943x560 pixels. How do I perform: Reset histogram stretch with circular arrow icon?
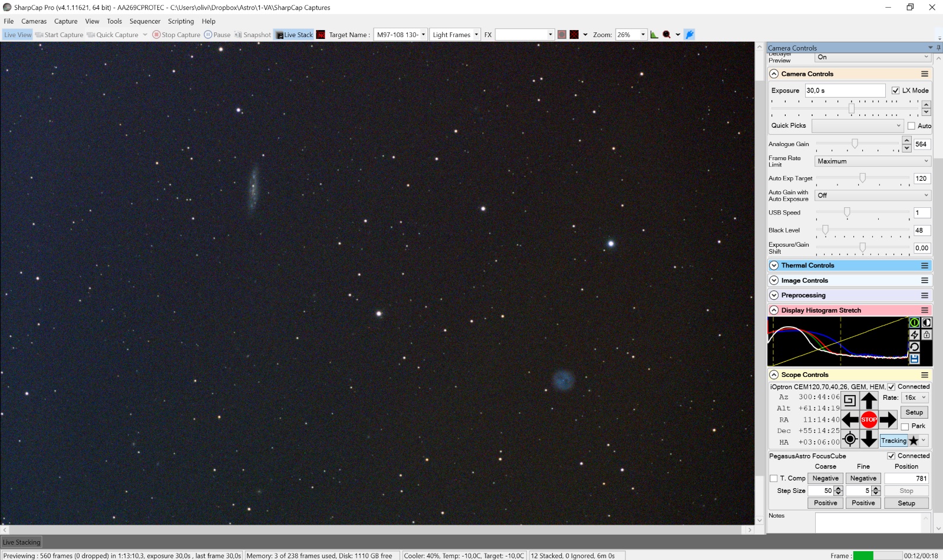point(915,347)
